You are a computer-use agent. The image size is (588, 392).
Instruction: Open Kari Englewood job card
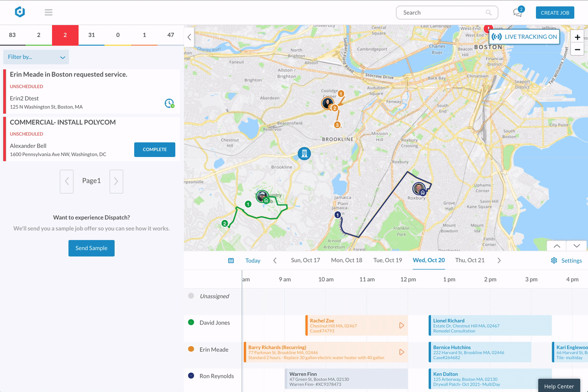(570, 352)
